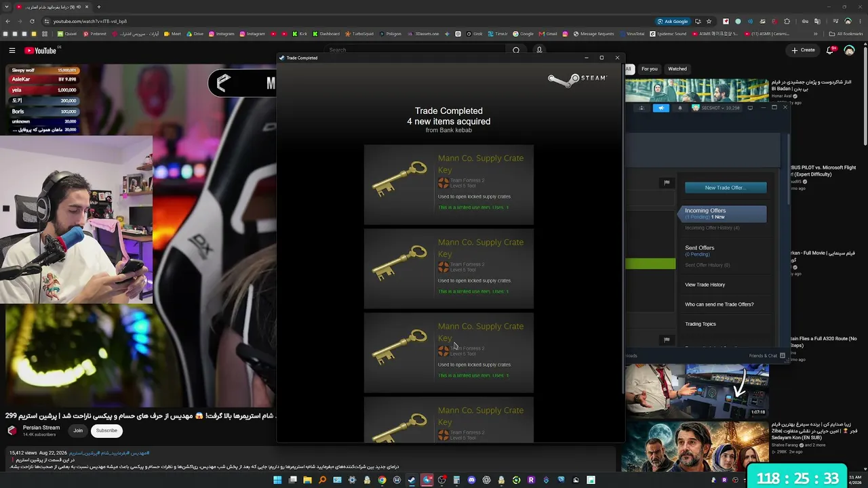The image size is (868, 488).
Task: Open File Explorer from the taskbar
Action: [x=307, y=480]
